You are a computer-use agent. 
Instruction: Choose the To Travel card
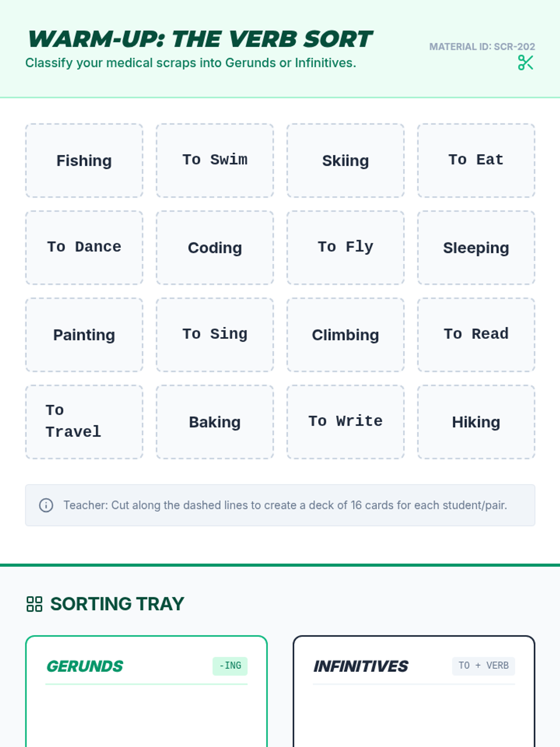tap(84, 422)
